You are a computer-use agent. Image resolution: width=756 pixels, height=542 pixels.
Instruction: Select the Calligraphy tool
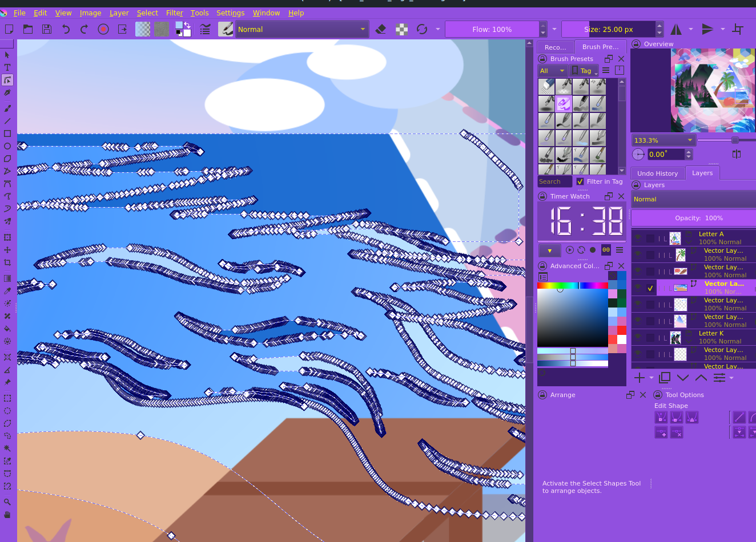7,92
